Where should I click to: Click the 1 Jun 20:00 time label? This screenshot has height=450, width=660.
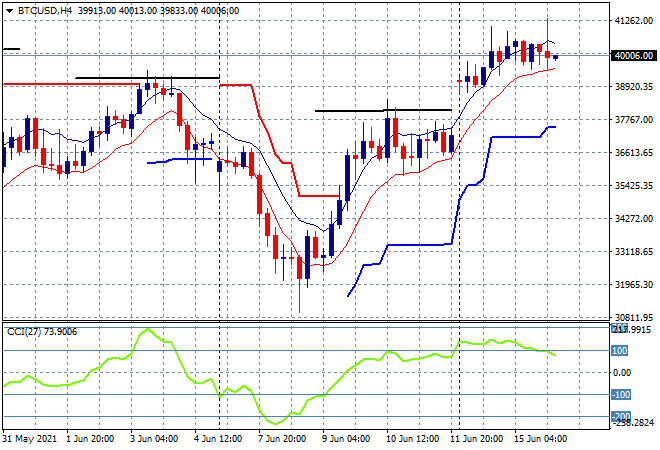[90, 439]
